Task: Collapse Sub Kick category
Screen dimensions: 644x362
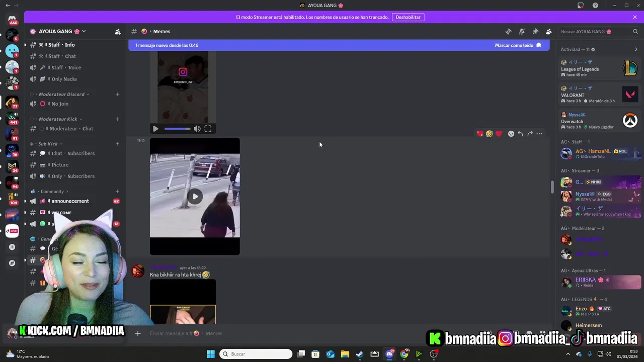Action: (x=46, y=144)
